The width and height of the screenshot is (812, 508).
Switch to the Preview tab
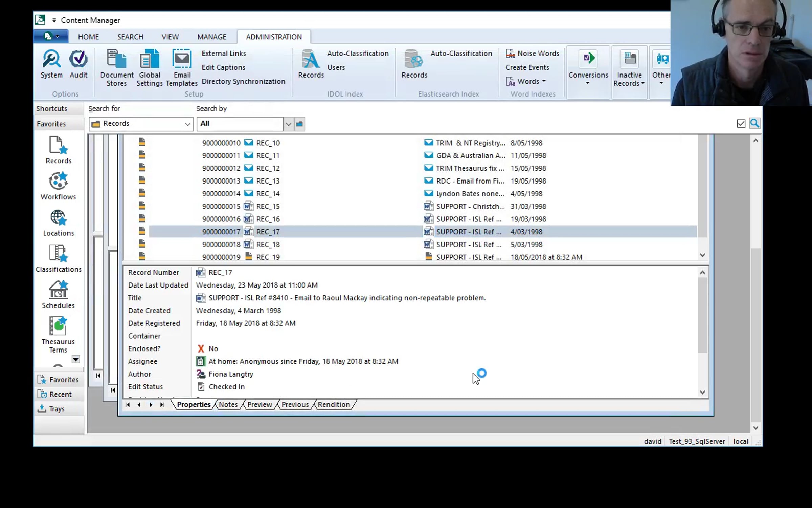(260, 404)
